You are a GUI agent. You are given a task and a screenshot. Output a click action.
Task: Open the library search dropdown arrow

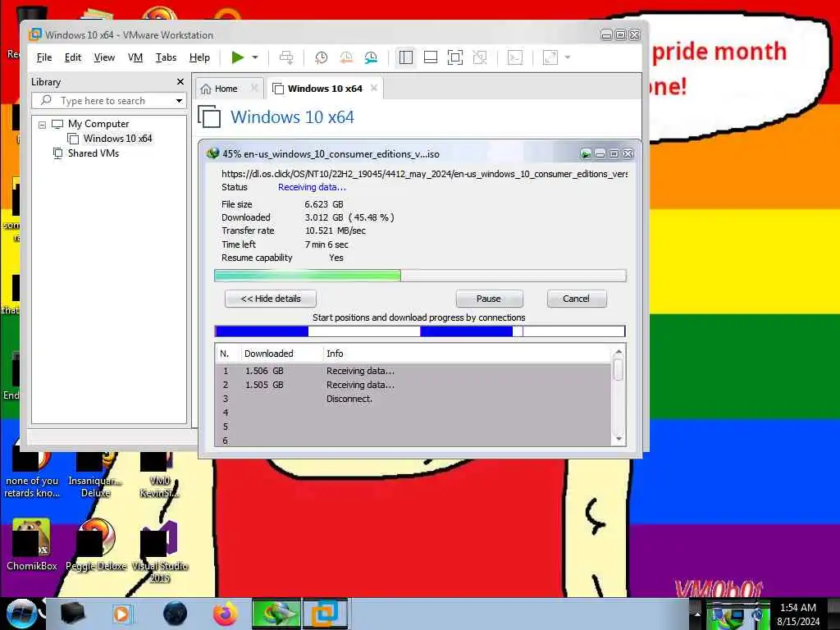179,101
